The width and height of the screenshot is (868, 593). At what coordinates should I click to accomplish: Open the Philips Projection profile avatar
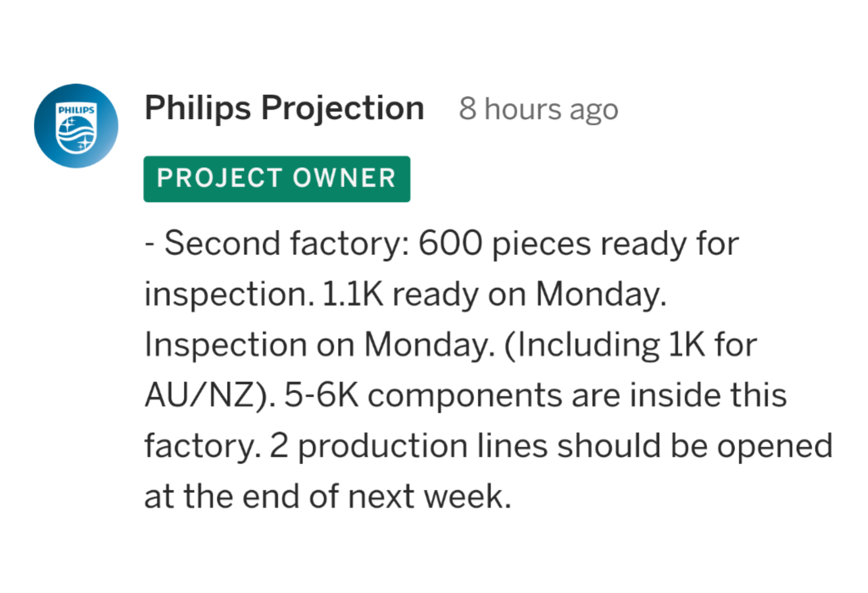point(76,126)
